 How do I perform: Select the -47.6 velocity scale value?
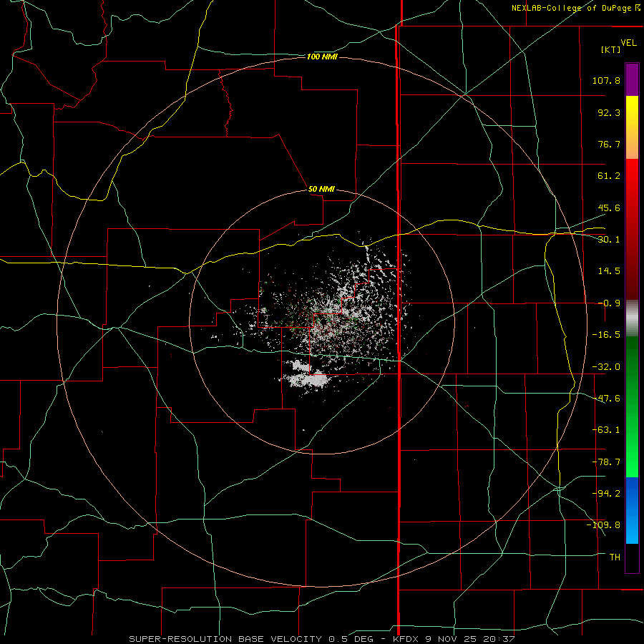tap(606, 399)
